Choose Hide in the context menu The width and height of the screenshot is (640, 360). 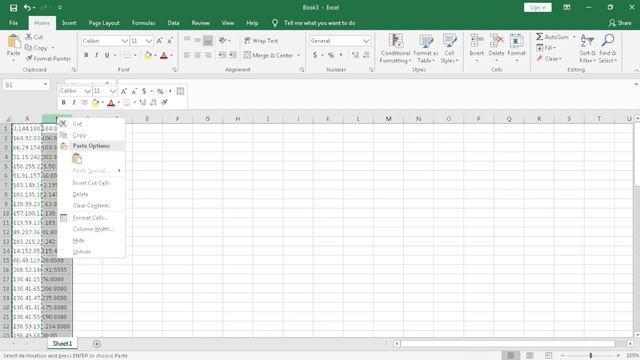91,240
